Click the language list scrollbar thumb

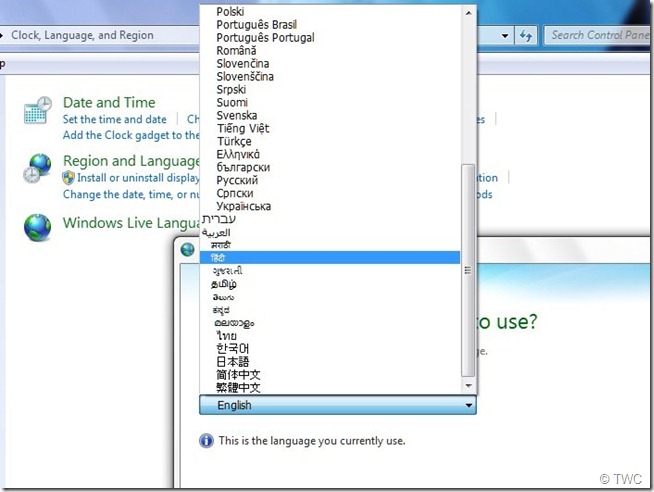tap(468, 270)
